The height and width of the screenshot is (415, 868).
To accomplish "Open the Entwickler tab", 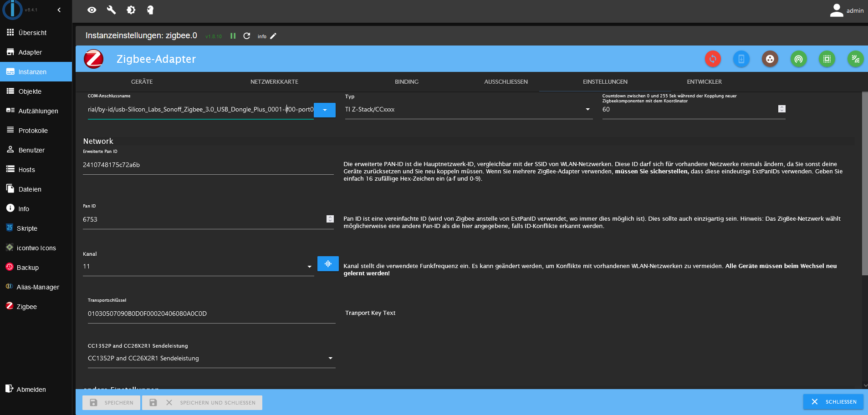I will click(705, 82).
